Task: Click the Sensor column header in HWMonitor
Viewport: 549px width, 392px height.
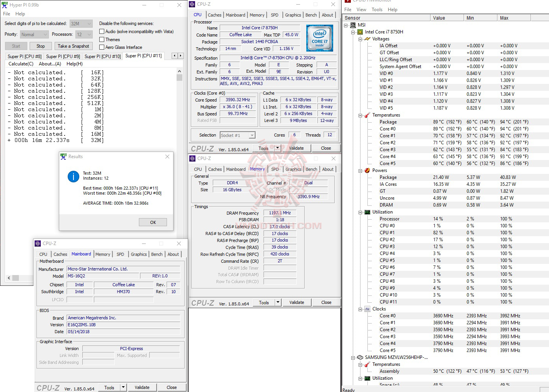Action: (386, 18)
